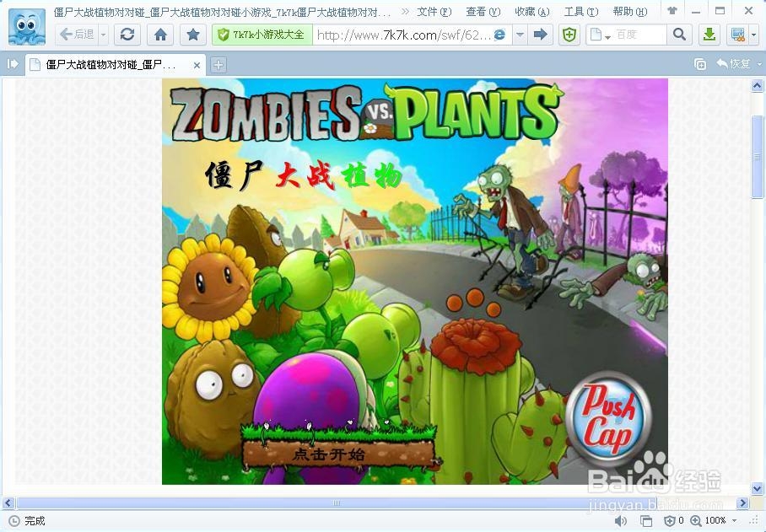Focus the URL address field

403,35
